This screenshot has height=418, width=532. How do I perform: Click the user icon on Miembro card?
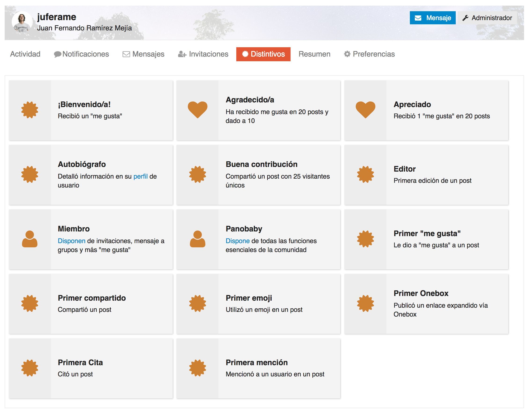(x=30, y=239)
